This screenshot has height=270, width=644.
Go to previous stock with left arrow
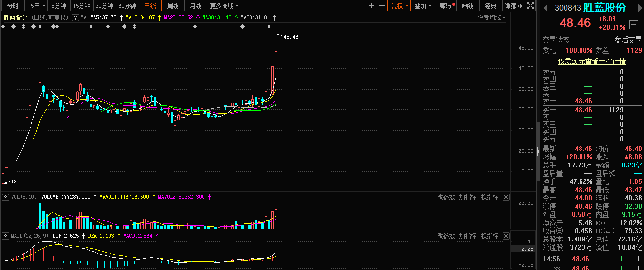point(545,8)
